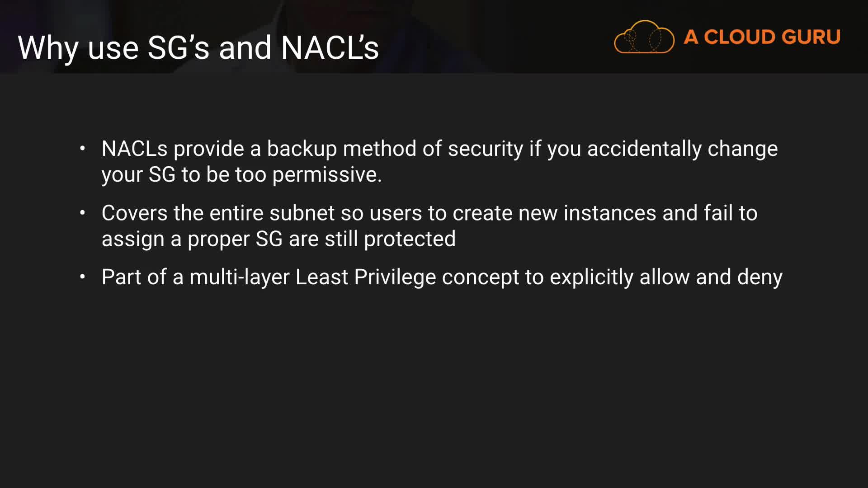
Task: Click the word "NACLs" in first bullet
Action: (134, 149)
